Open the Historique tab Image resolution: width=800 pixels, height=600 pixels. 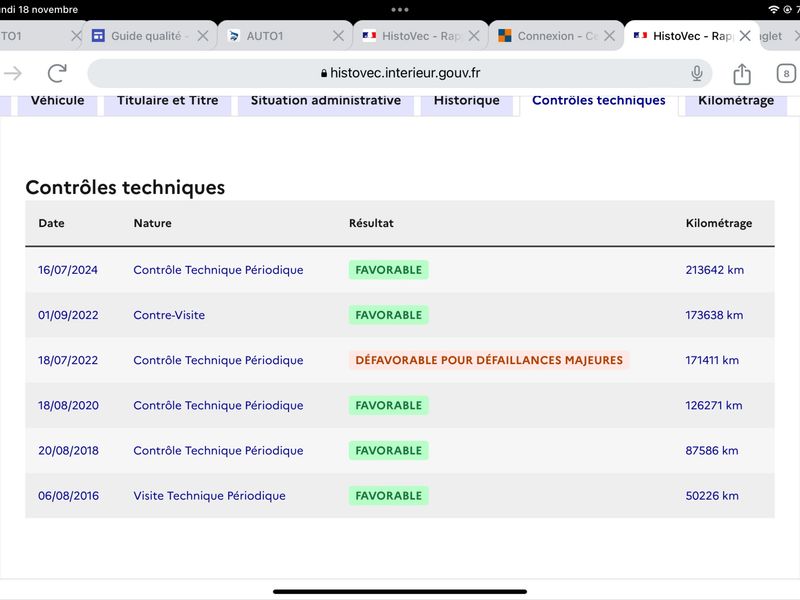[x=466, y=104]
